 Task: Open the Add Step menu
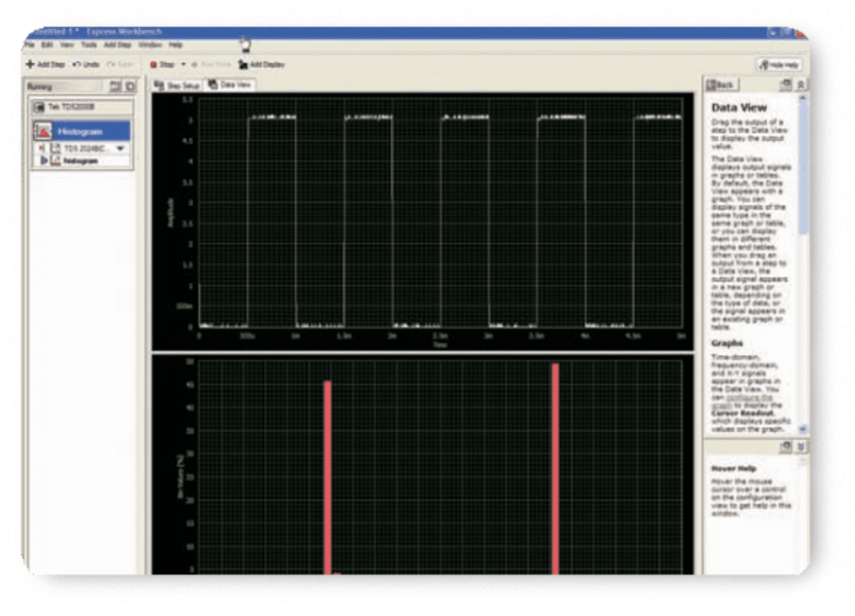117,44
